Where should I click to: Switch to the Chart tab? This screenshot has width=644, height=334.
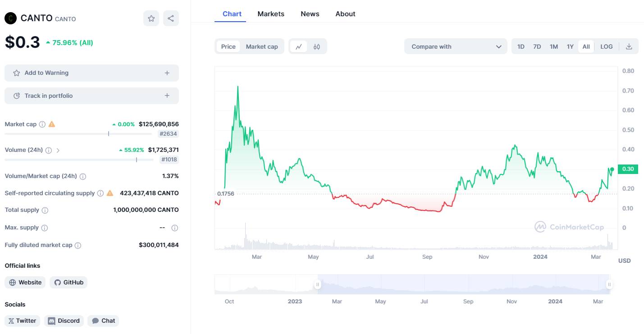pyautogui.click(x=232, y=14)
